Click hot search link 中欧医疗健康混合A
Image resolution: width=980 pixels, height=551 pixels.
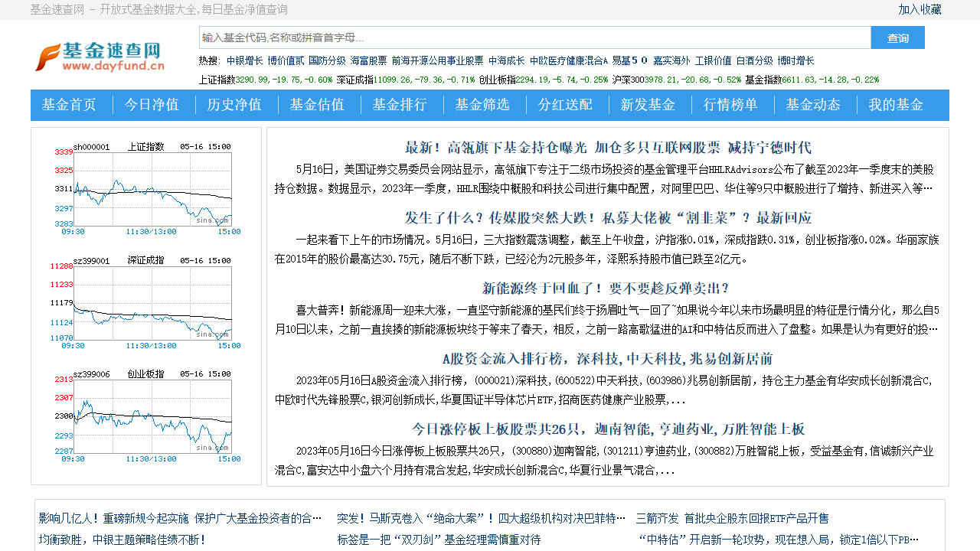[569, 60]
